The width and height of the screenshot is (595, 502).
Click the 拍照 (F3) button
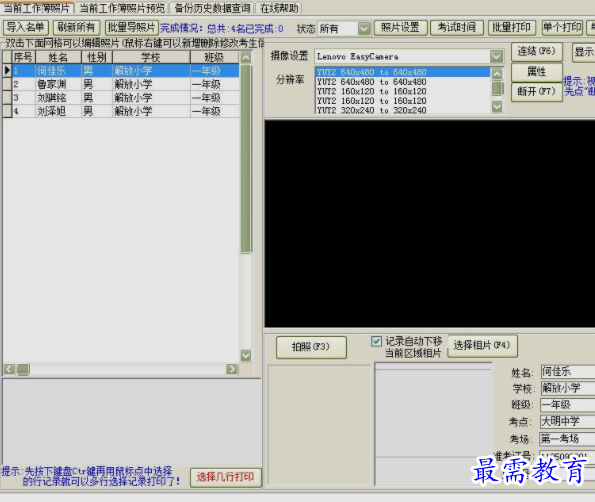311,347
